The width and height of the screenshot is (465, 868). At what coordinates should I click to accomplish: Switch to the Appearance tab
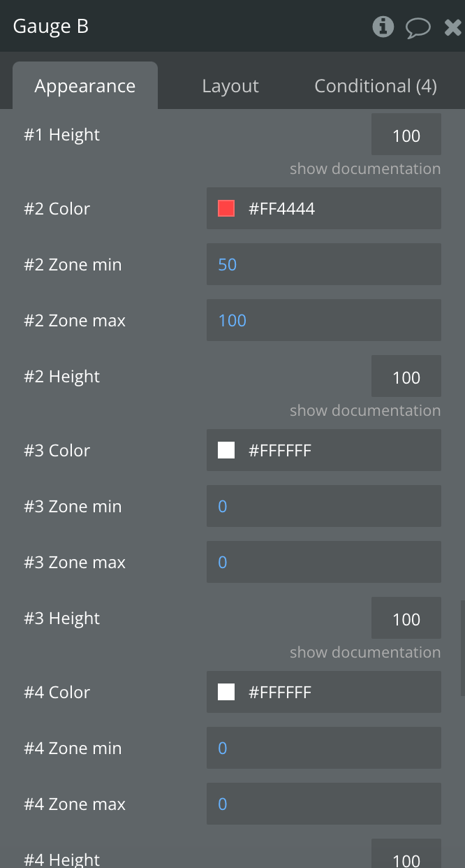pyautogui.click(x=85, y=86)
